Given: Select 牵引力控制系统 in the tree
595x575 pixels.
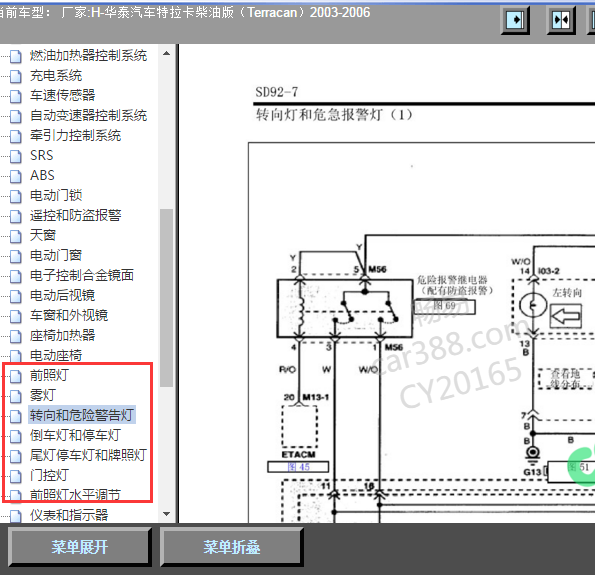Looking at the screenshot, I should pyautogui.click(x=76, y=135).
